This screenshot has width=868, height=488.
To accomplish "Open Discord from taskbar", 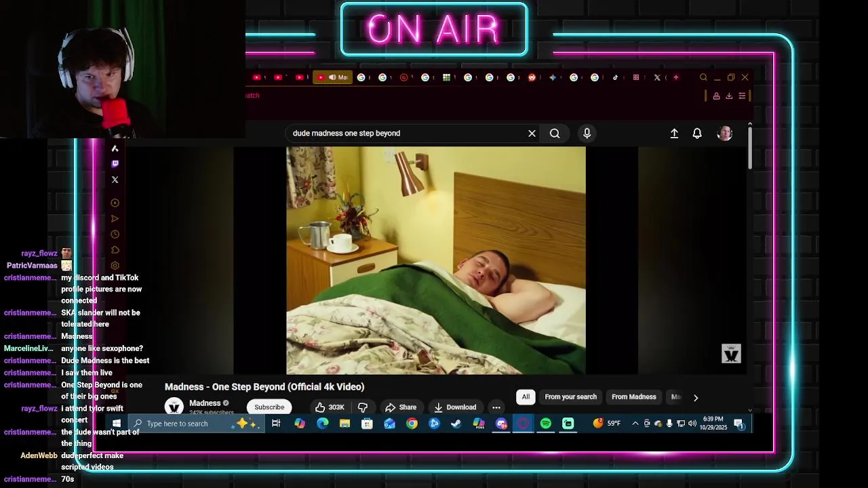I will click(x=501, y=424).
